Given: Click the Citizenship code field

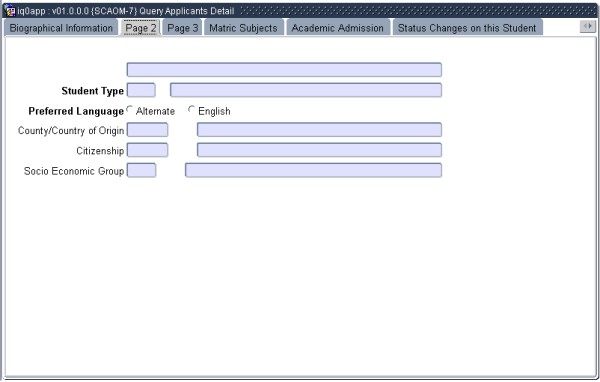Looking at the screenshot, I should tap(147, 150).
